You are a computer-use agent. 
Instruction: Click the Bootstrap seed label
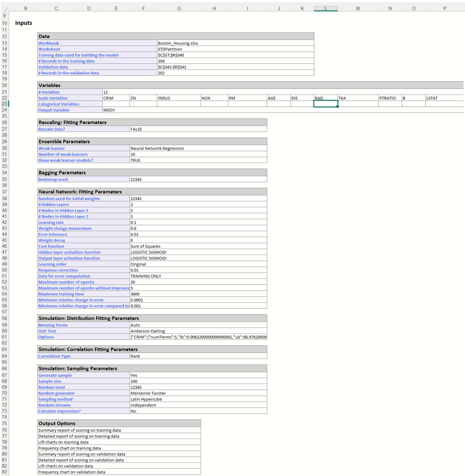pos(53,180)
